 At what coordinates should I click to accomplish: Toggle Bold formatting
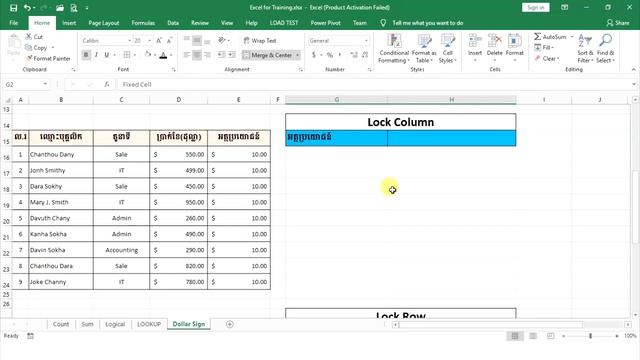pos(86,55)
